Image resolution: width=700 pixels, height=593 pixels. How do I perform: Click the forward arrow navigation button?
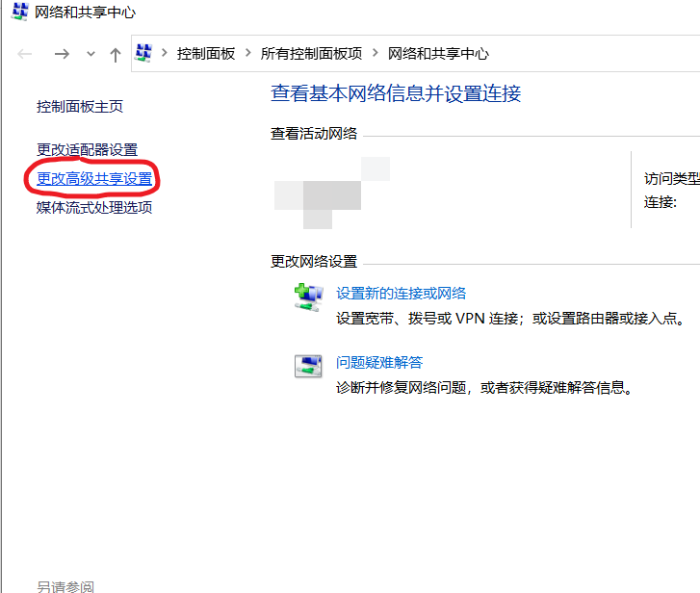(62, 55)
